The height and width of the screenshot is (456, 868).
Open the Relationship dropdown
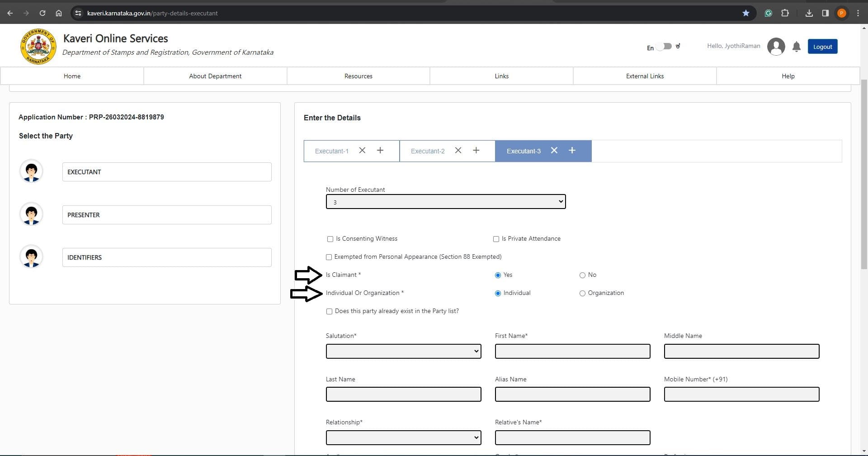pyautogui.click(x=403, y=438)
